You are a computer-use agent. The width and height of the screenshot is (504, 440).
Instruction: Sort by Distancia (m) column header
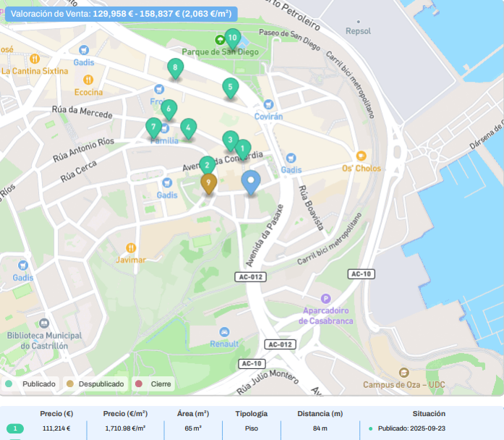[320, 413]
